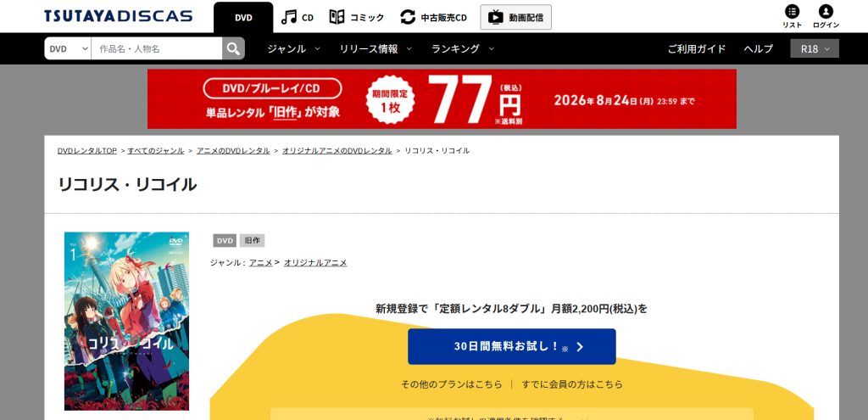
Task: Expand the ランキング menu
Action: [x=463, y=48]
